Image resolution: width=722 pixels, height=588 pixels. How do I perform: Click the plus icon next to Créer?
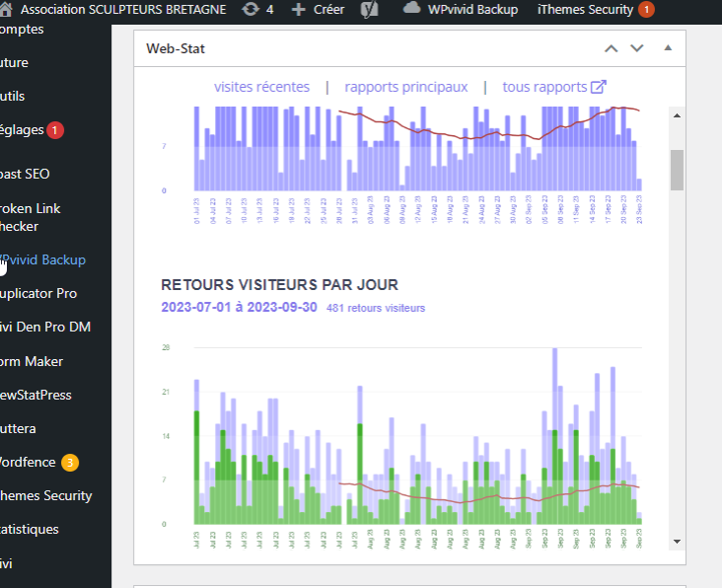[298, 10]
